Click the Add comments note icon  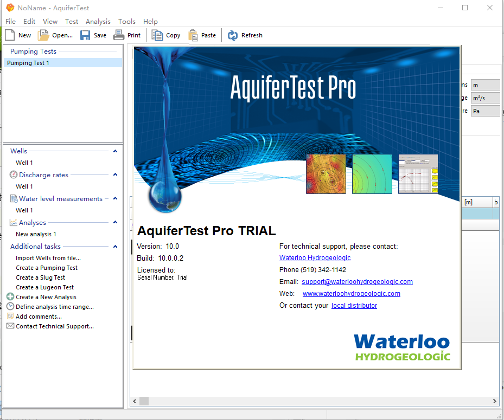(10, 316)
